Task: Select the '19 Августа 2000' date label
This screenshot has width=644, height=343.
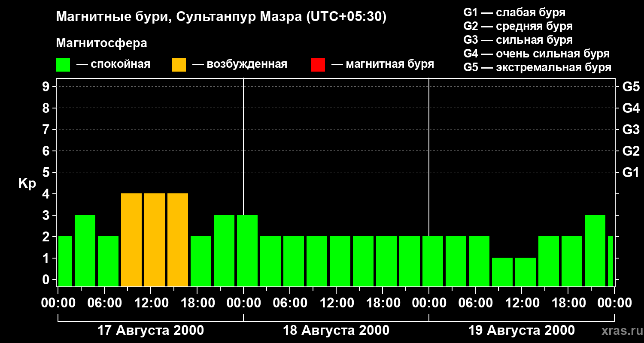Action: pyautogui.click(x=522, y=331)
